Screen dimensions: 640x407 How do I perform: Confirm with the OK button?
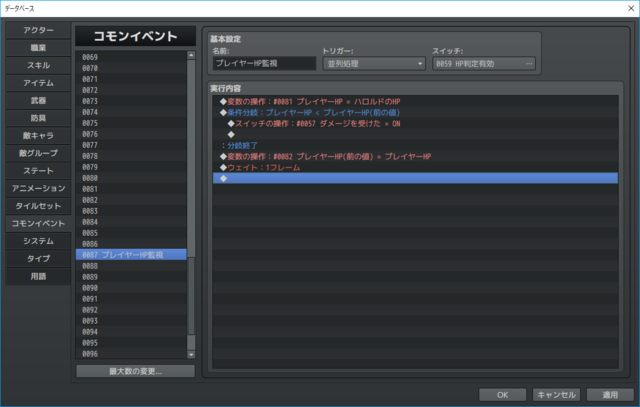coord(502,395)
